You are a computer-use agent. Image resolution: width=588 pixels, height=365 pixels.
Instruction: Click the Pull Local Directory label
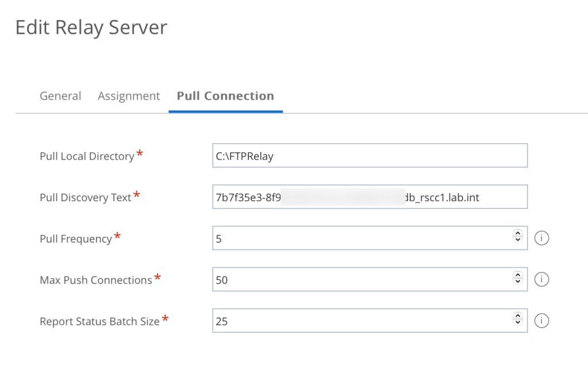(87, 156)
